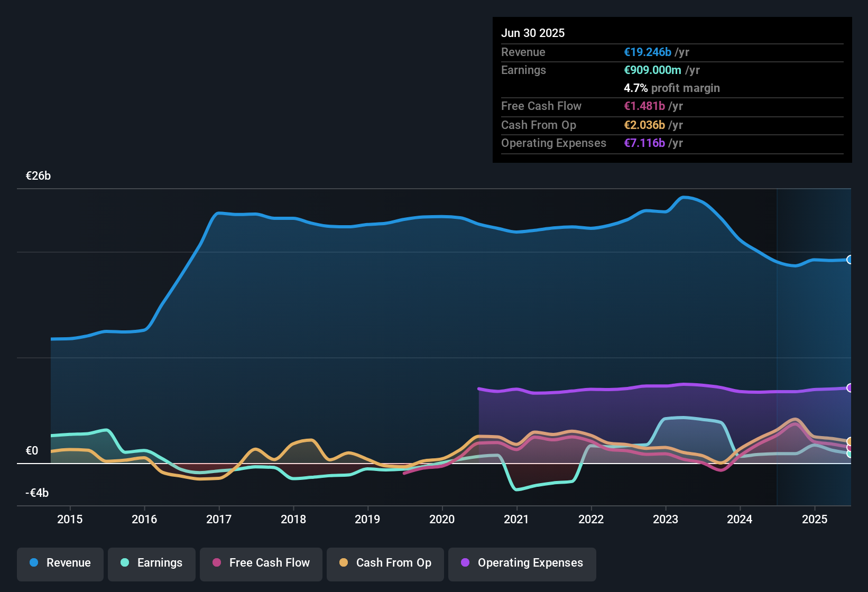Click the 2023 x-axis year label
Image resolution: width=868 pixels, height=592 pixels.
[666, 520]
